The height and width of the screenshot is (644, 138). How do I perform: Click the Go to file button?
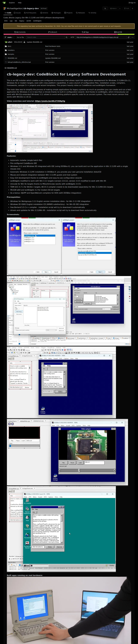(x=20, y=37)
